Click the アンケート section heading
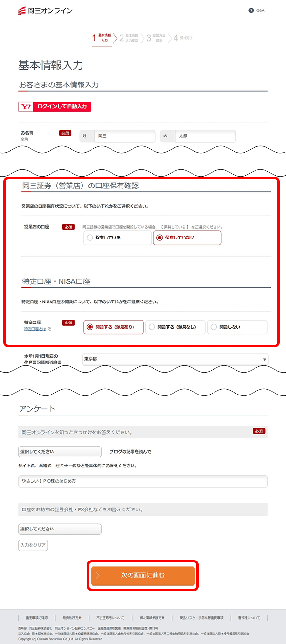 tap(37, 409)
